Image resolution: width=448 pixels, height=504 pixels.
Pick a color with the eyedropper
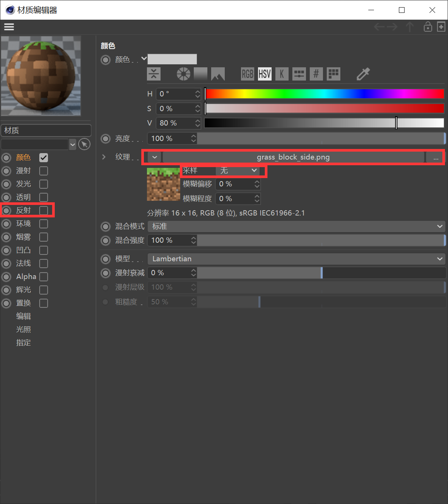[363, 74]
